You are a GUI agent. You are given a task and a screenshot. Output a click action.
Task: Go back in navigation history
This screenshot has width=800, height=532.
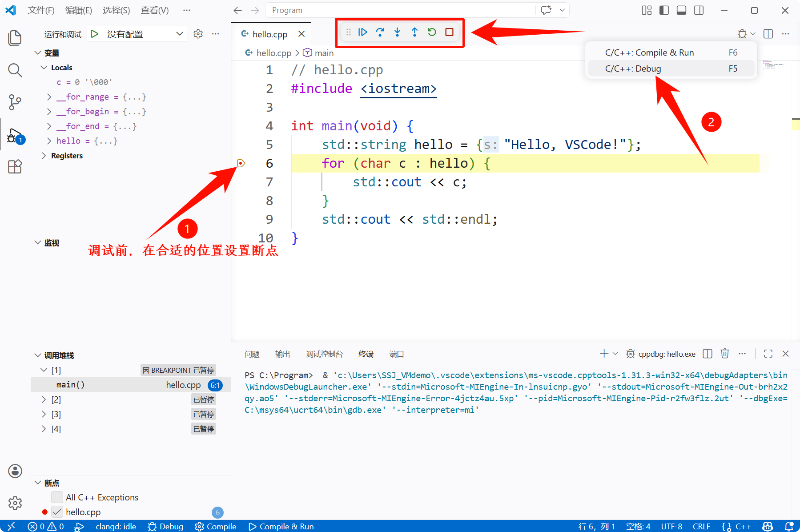point(238,10)
